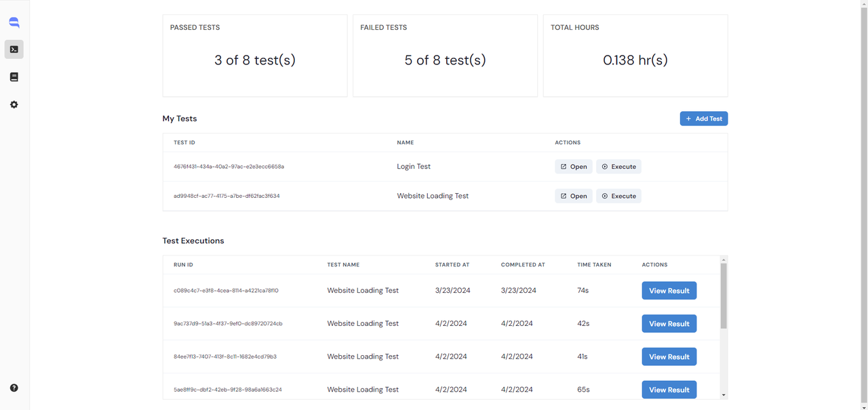Execute the Website Loading Test
The height and width of the screenshot is (410, 868).
coord(618,196)
